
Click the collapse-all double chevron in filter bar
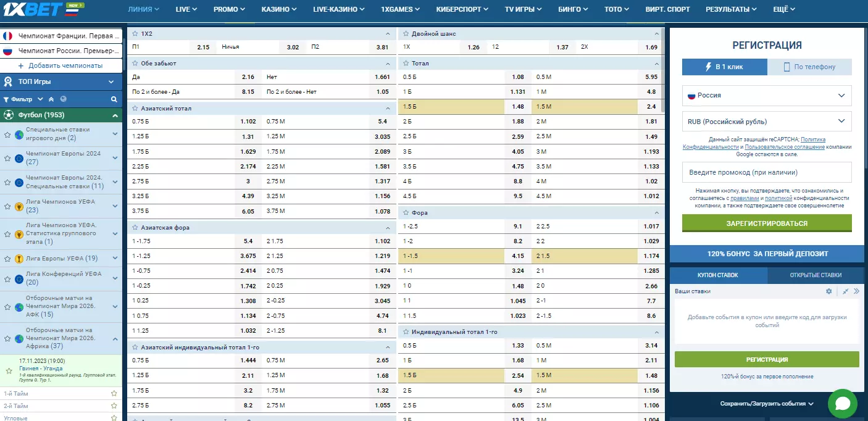coord(51,99)
